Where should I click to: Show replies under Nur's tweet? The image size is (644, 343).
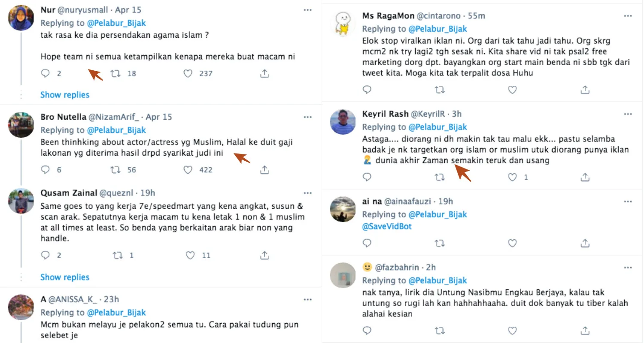tap(65, 95)
